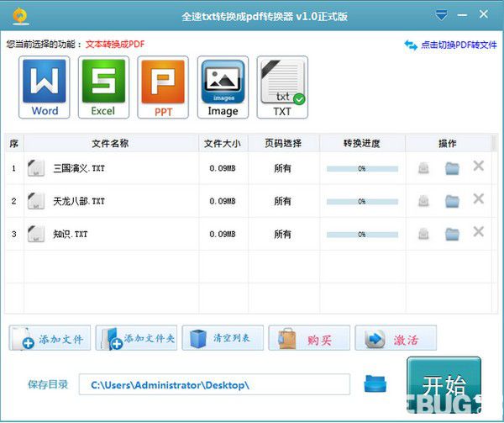Click progress bar of 天龙八部.TXT
504x423 pixels.
tap(362, 202)
